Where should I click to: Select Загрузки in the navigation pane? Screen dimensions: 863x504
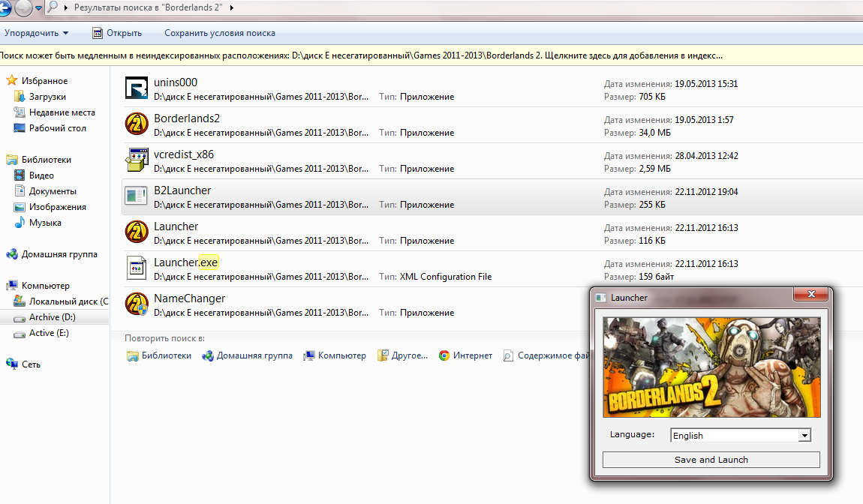(x=47, y=96)
